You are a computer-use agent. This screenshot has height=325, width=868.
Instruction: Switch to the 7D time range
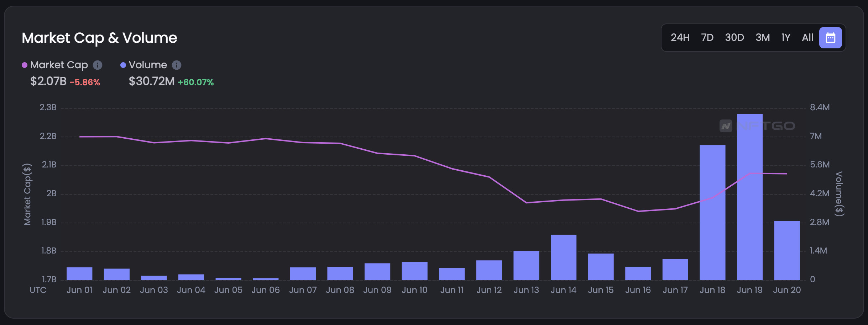click(707, 38)
